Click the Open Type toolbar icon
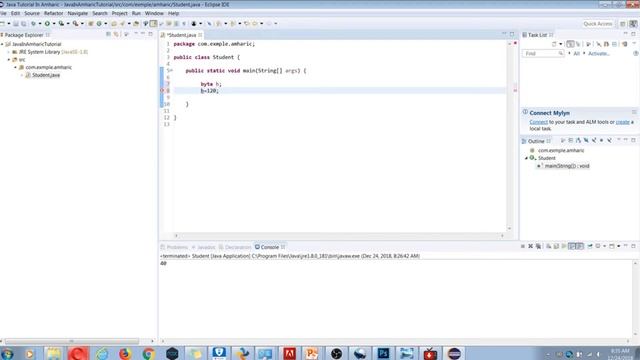Image resolution: width=640 pixels, height=360 pixels. 114,24
